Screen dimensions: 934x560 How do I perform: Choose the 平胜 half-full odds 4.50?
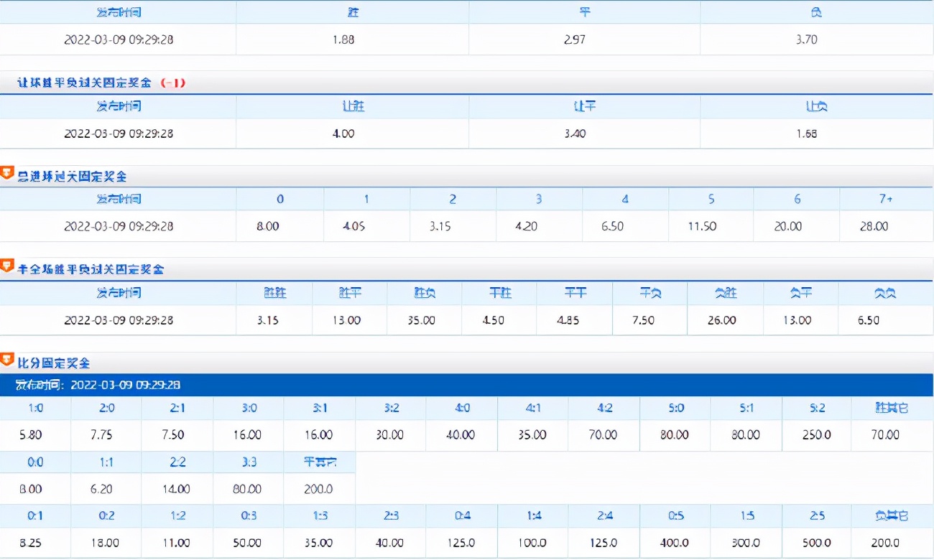493,320
